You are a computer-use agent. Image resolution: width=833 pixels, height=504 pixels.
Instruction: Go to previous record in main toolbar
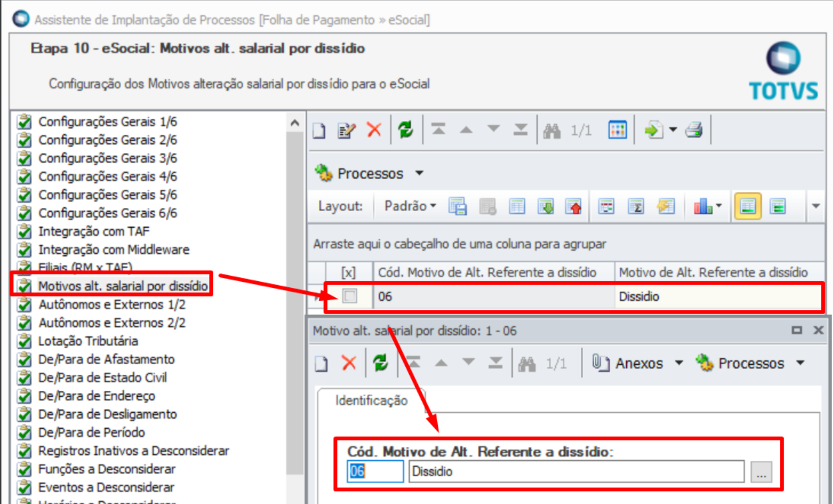(x=467, y=130)
